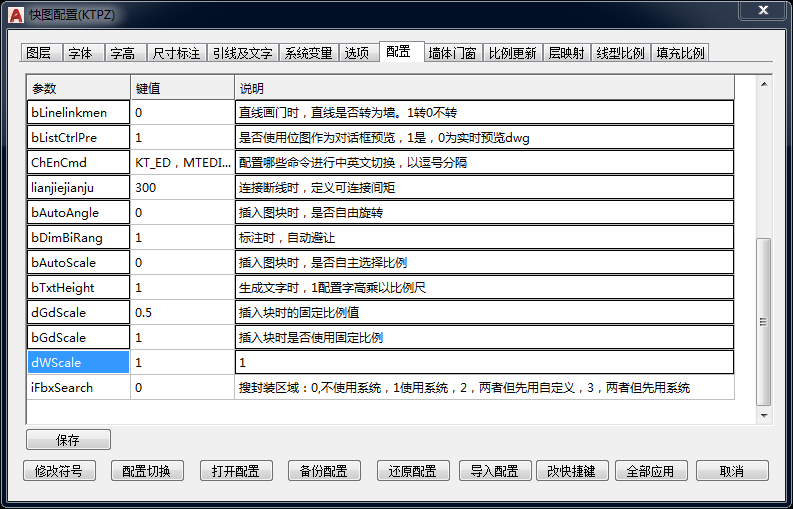
Task: Click the 配置切换 button
Action: (x=147, y=471)
